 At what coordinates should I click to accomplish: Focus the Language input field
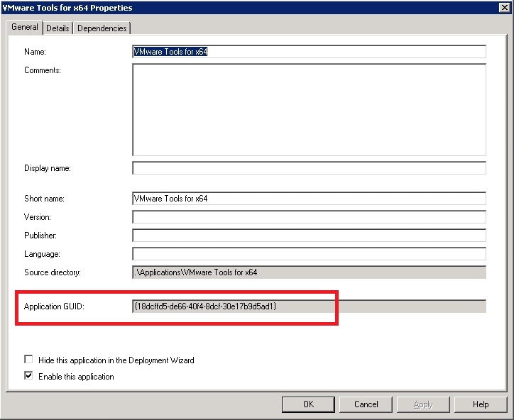[x=309, y=254]
